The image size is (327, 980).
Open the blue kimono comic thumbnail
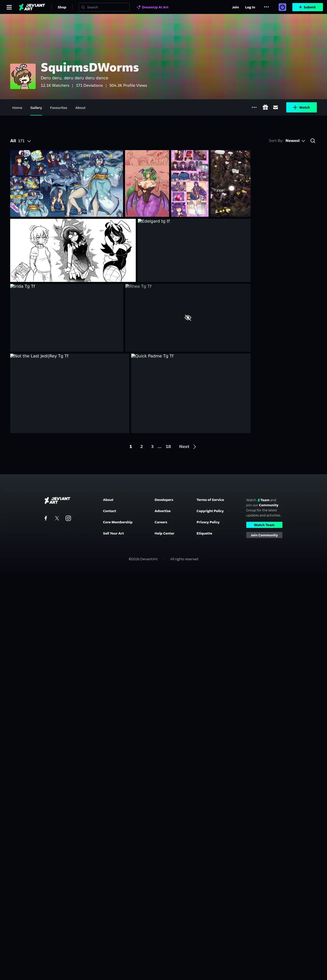tap(67, 183)
